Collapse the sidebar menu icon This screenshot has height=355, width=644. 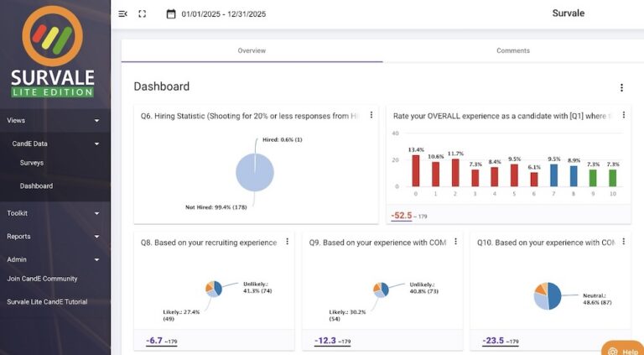pos(123,13)
